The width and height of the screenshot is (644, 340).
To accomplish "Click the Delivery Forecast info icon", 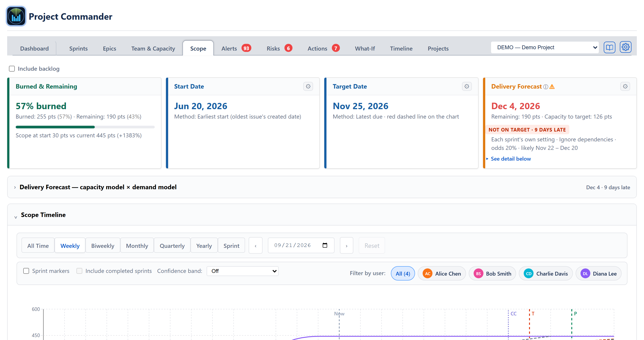I will pos(546,87).
